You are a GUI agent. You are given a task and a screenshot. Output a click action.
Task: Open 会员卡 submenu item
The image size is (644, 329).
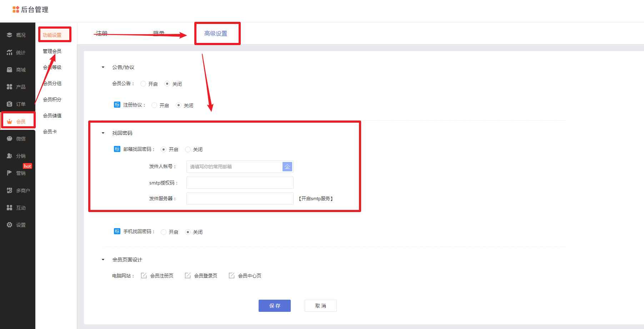pos(50,132)
